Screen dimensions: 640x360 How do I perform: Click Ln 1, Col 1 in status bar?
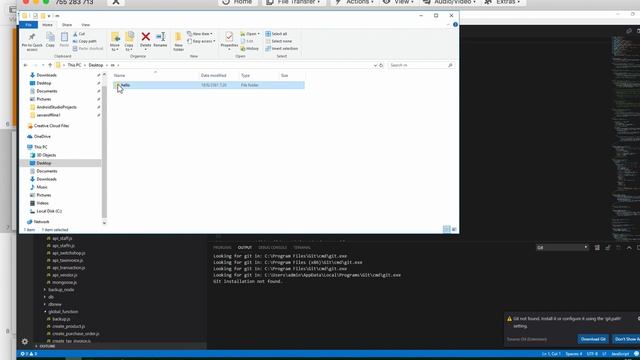click(551, 354)
